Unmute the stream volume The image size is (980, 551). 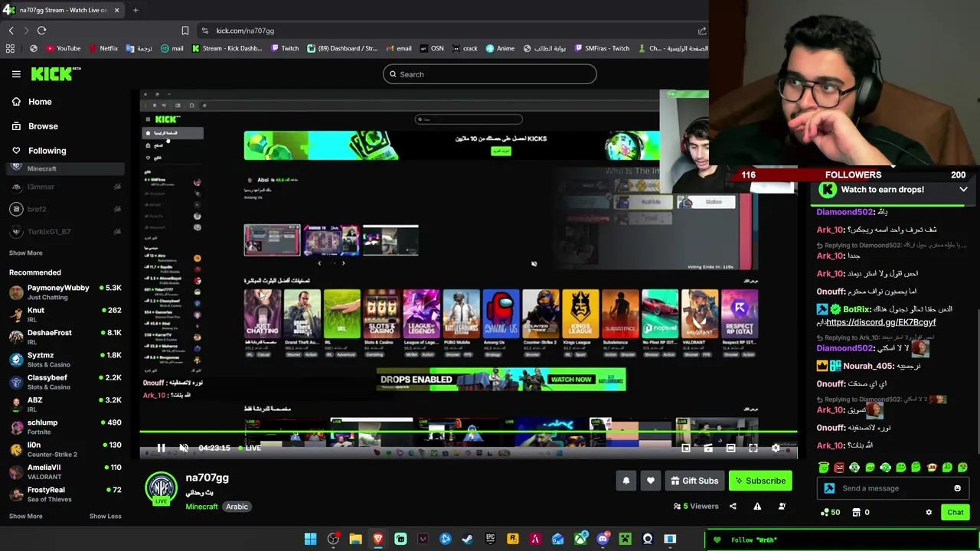point(184,448)
